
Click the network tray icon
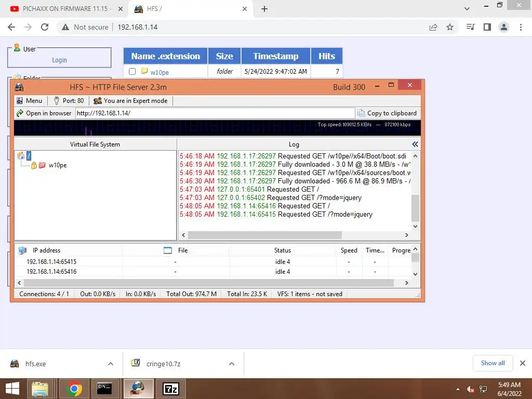click(483, 389)
